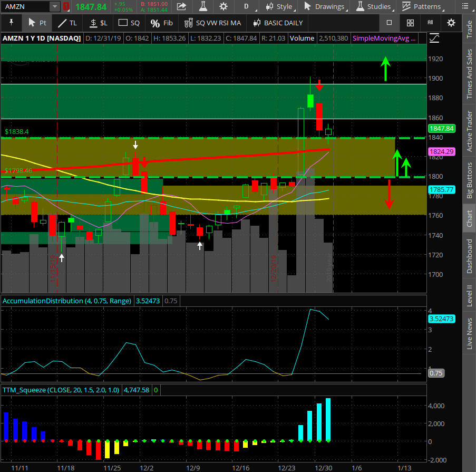Screen dimensions: 476x472
Task: Click the share chart arrow icon
Action: 181,6
